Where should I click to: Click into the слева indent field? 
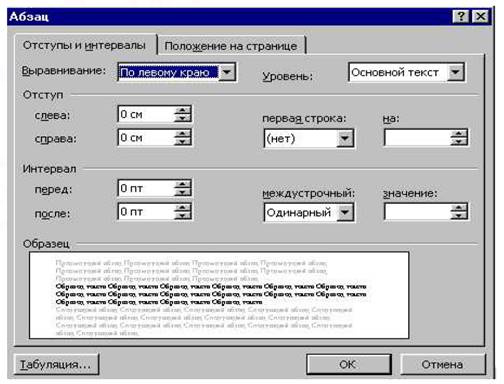pyautogui.click(x=146, y=114)
